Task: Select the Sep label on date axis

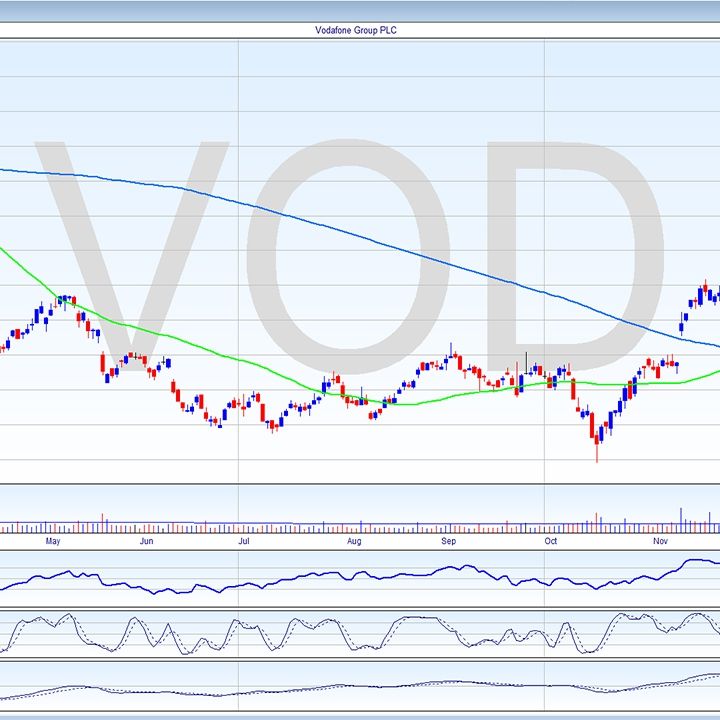Action: [449, 541]
